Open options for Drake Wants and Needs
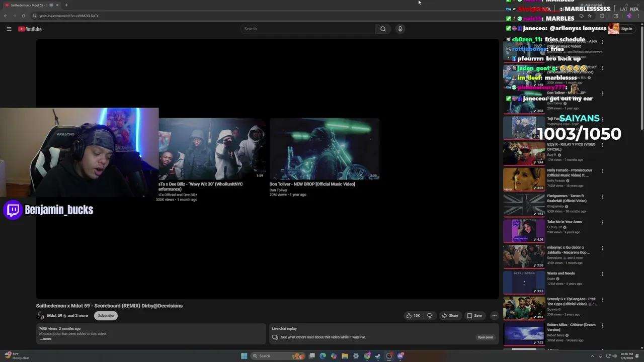The width and height of the screenshot is (644, 362). tap(602, 274)
